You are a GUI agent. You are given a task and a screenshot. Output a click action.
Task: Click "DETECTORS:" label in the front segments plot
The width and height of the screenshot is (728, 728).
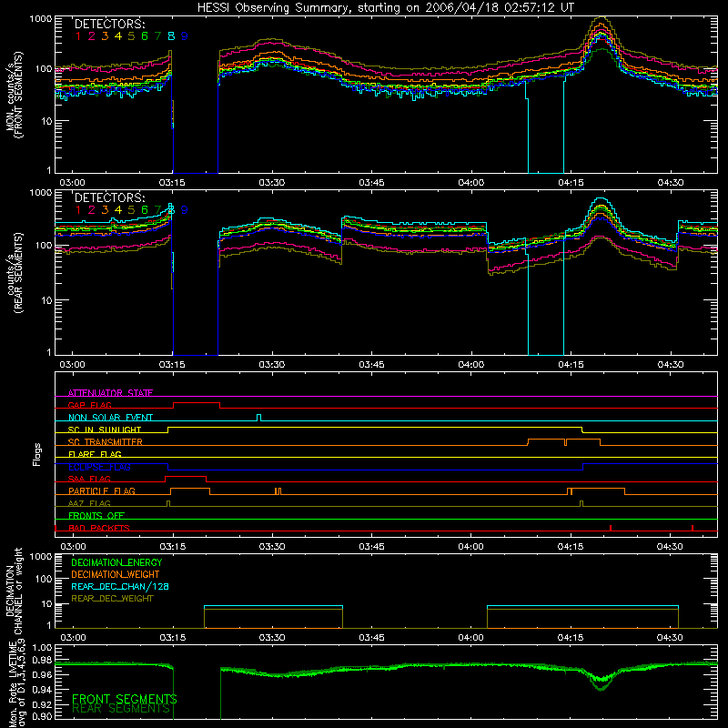tap(110, 24)
